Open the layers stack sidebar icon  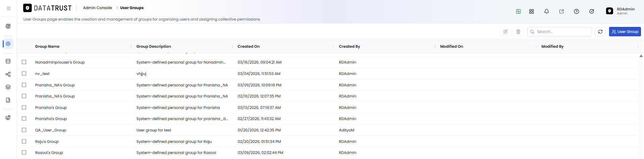[8, 87]
